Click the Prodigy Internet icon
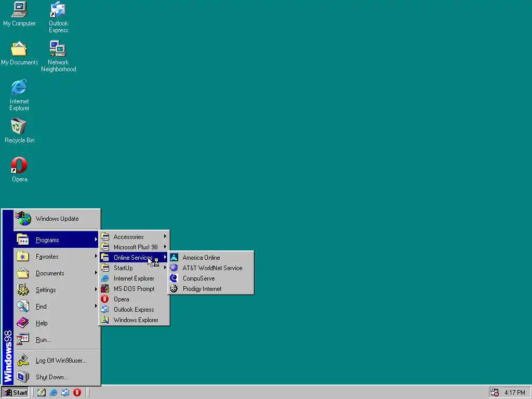Image resolution: width=532 pixels, height=399 pixels. [174, 289]
